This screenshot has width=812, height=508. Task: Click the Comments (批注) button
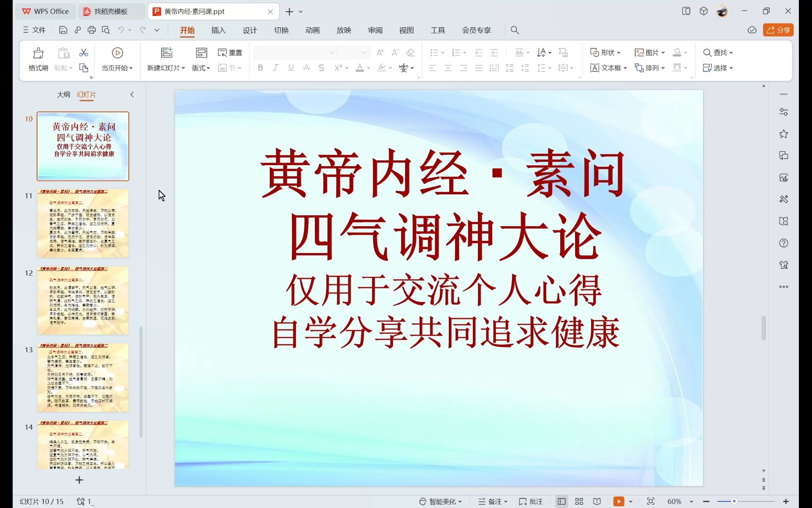(531, 501)
